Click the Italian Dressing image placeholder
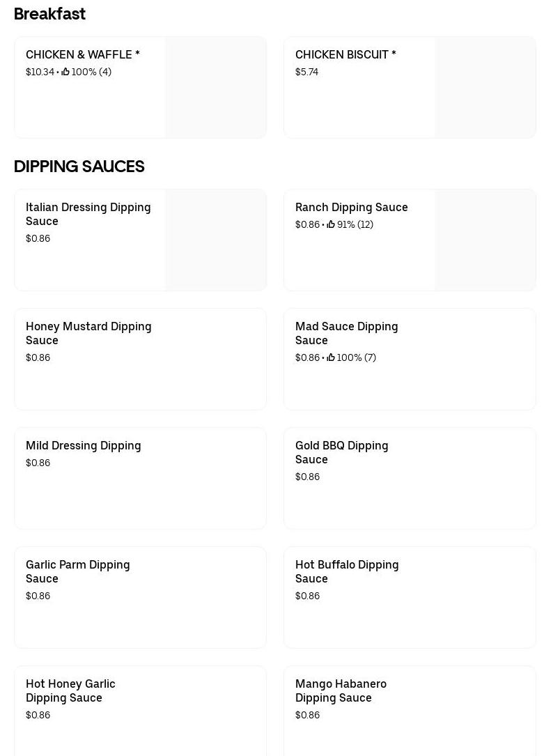 coord(216,240)
